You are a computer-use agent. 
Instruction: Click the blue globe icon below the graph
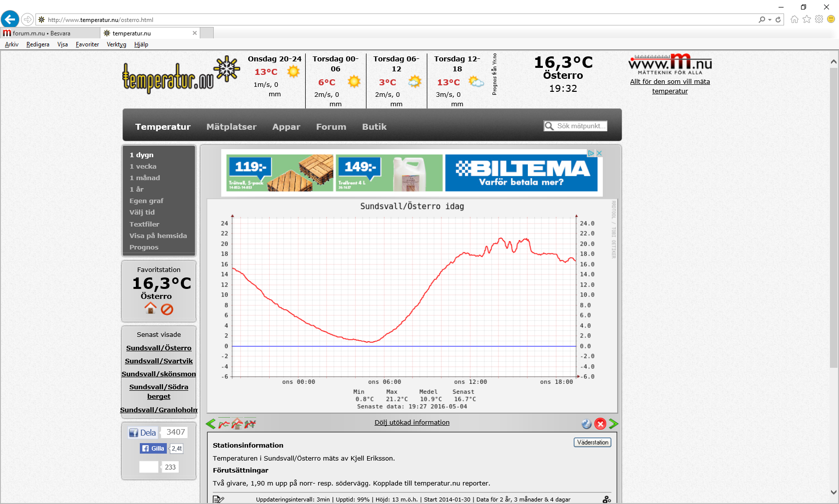pos(587,424)
